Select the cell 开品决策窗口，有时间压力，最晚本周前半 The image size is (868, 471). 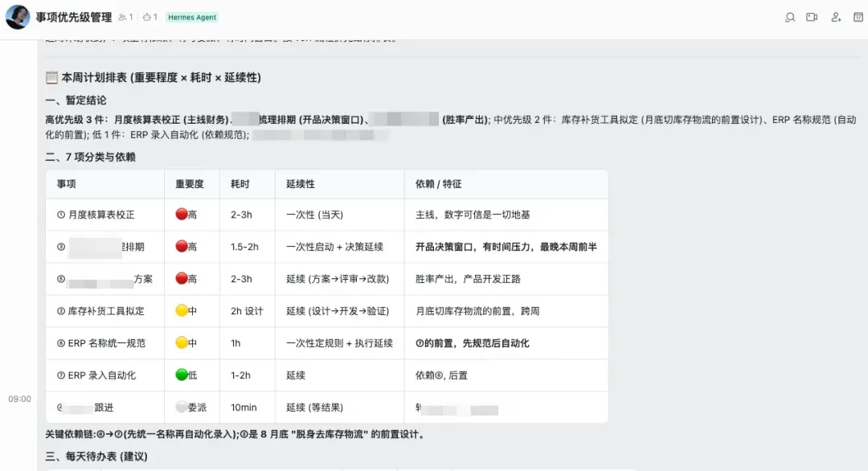pos(506,247)
